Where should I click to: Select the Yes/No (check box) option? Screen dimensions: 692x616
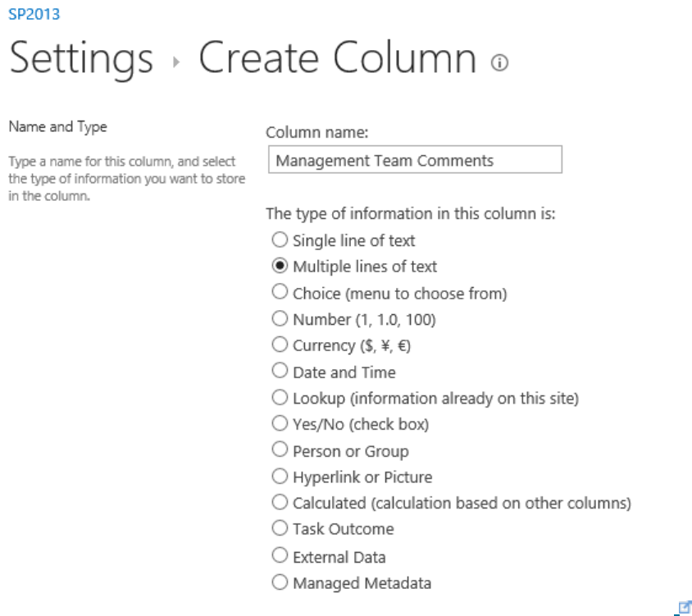tap(280, 425)
